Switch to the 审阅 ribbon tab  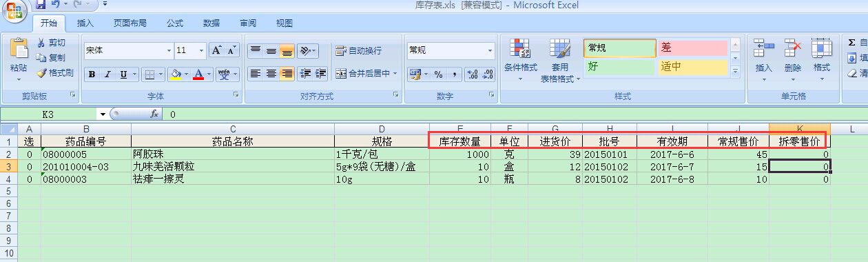pyautogui.click(x=248, y=23)
